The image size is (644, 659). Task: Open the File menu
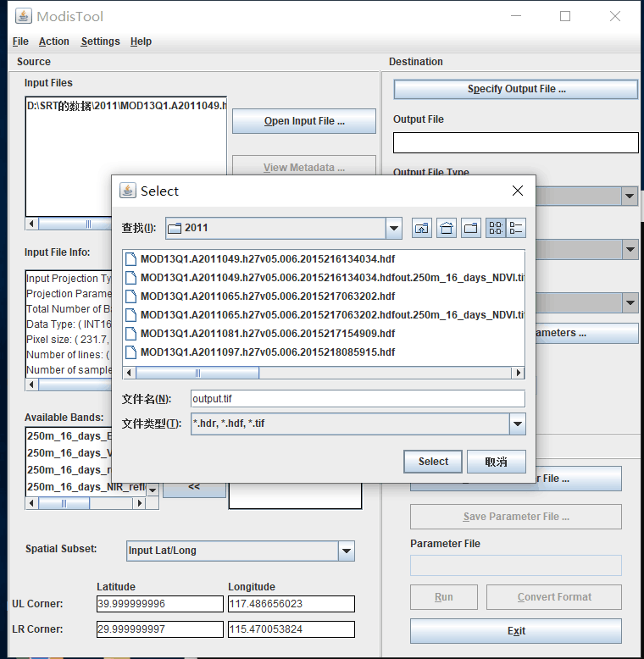click(20, 42)
